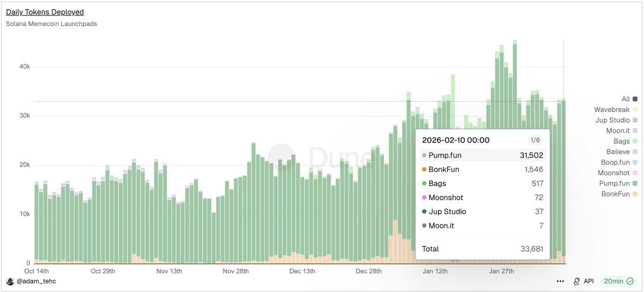The width and height of the screenshot is (644, 292).
Task: Click the BonkFun legend color swatch
Action: [x=635, y=194]
